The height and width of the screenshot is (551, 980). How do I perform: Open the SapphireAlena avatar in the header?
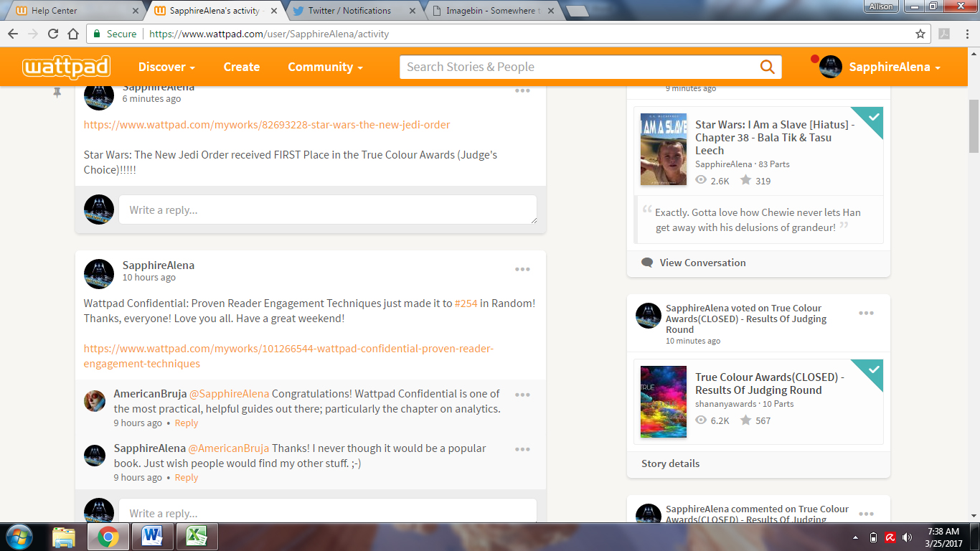pyautogui.click(x=830, y=67)
